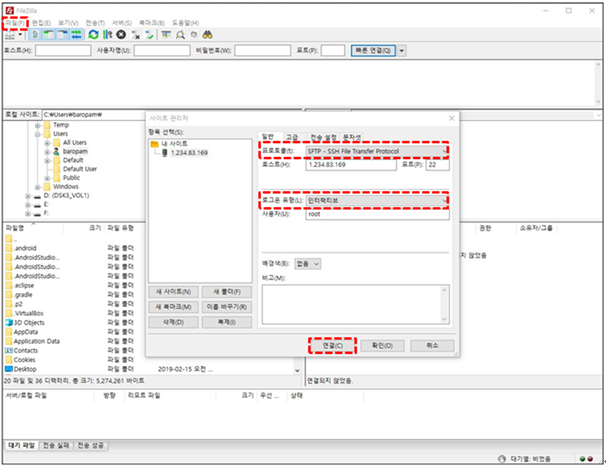Click the 빠른 연결(Q) button
The image size is (606, 466).
373,51
